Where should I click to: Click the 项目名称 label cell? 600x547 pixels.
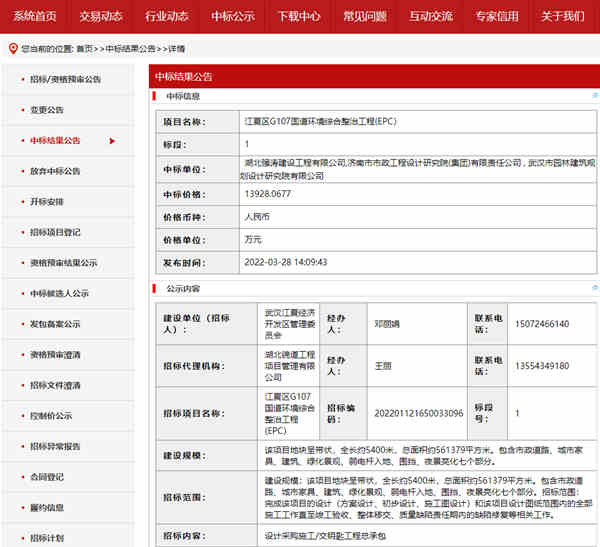coord(198,122)
